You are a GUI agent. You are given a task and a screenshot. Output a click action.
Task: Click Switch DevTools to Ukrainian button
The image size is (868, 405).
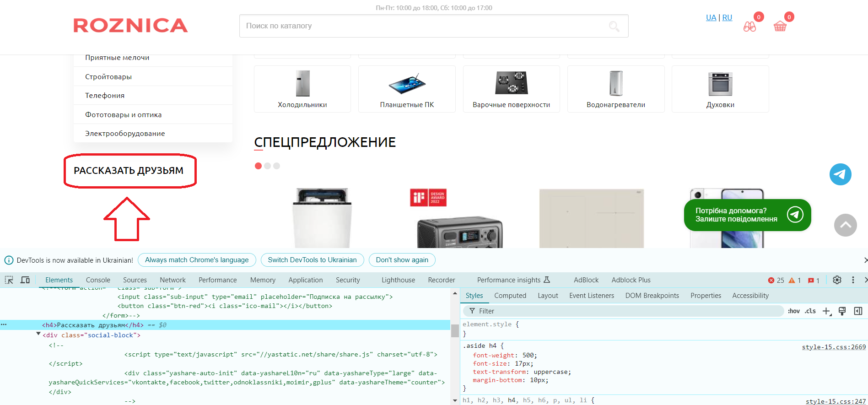tap(312, 260)
